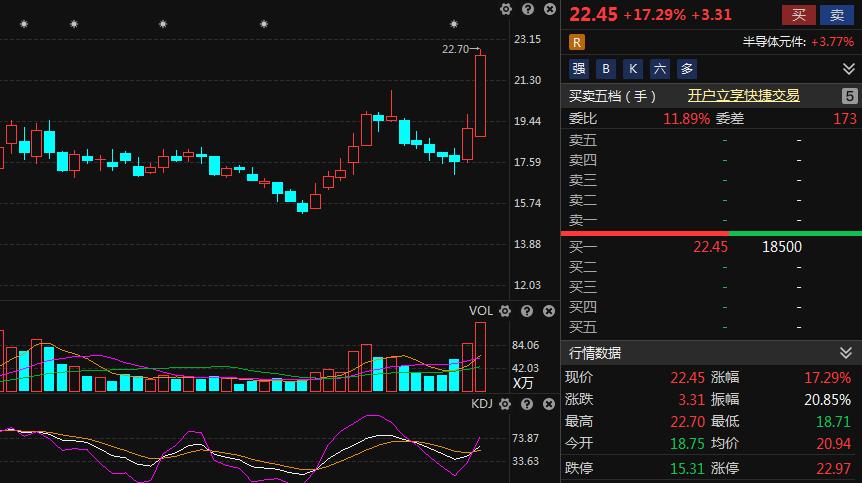Click the 委差 value 173

[845, 119]
